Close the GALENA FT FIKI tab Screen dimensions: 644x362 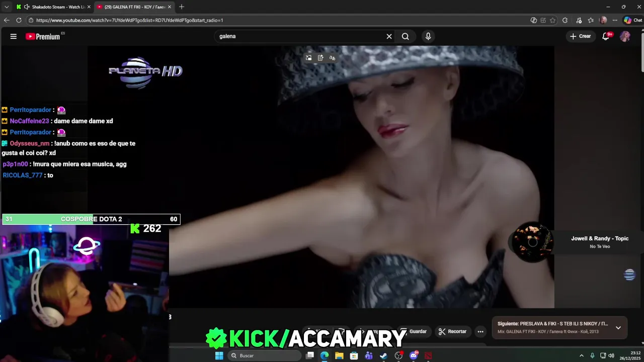[170, 7]
